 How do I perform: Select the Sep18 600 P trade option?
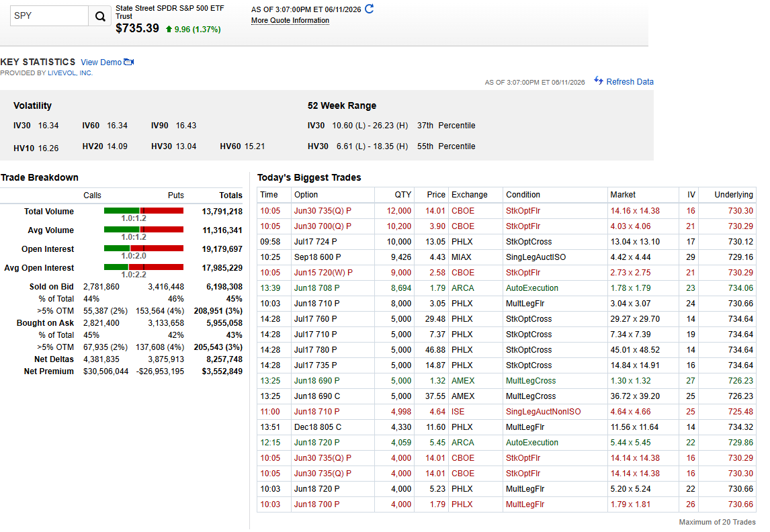click(317, 257)
